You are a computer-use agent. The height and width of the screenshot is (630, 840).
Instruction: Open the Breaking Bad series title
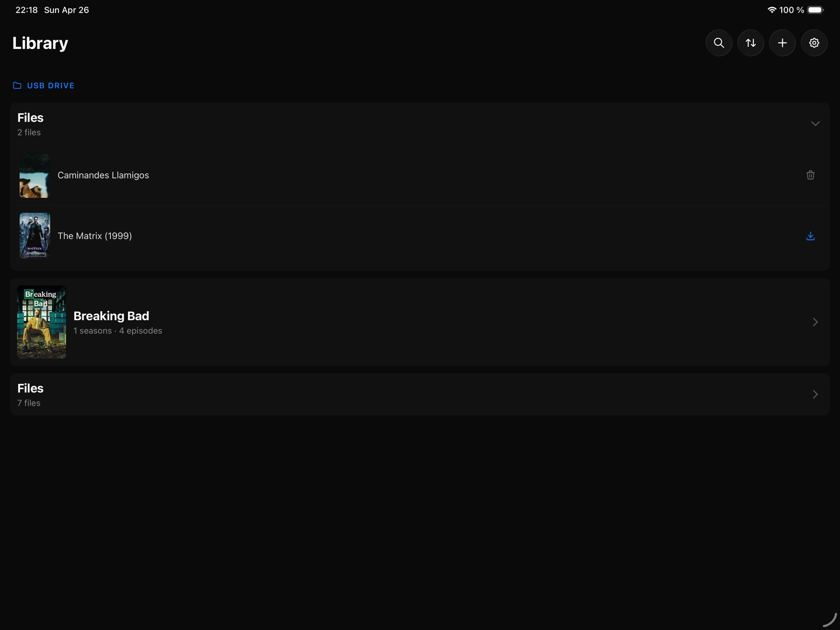111,316
